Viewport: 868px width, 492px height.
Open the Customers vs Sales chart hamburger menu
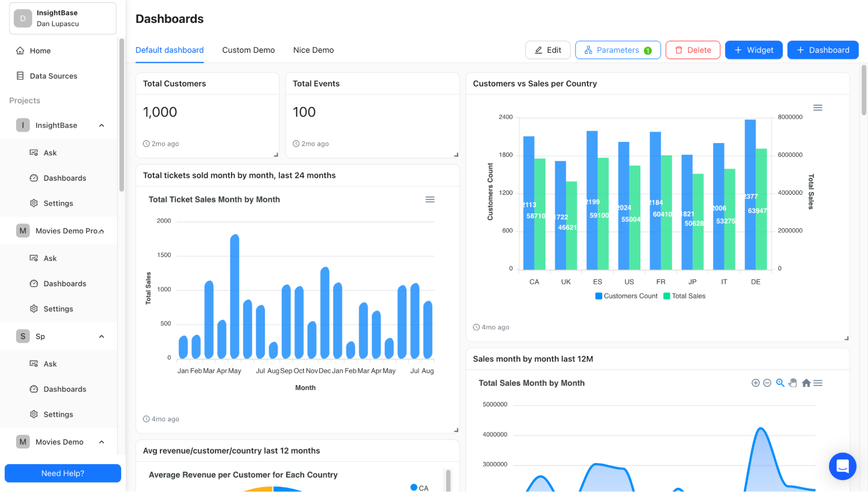point(818,107)
